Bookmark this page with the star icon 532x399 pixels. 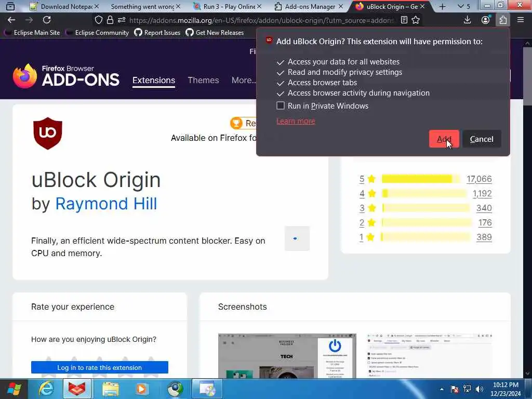coord(416,20)
